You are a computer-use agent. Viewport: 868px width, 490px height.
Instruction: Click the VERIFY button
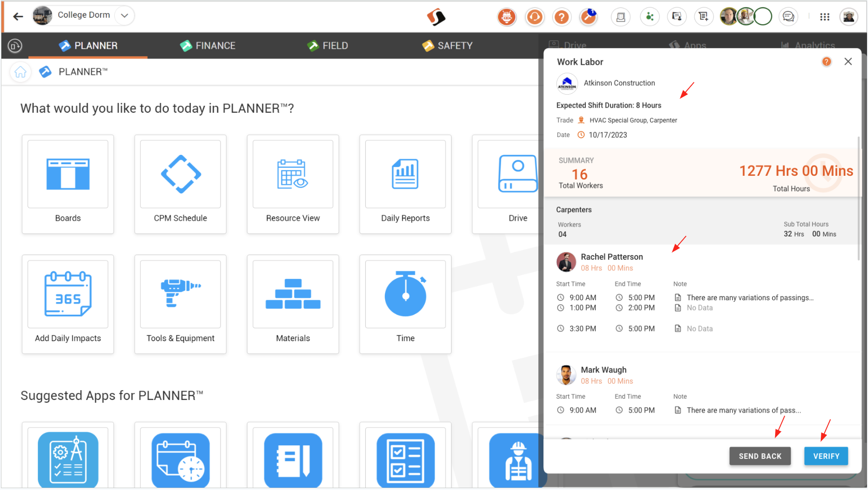pyautogui.click(x=826, y=456)
